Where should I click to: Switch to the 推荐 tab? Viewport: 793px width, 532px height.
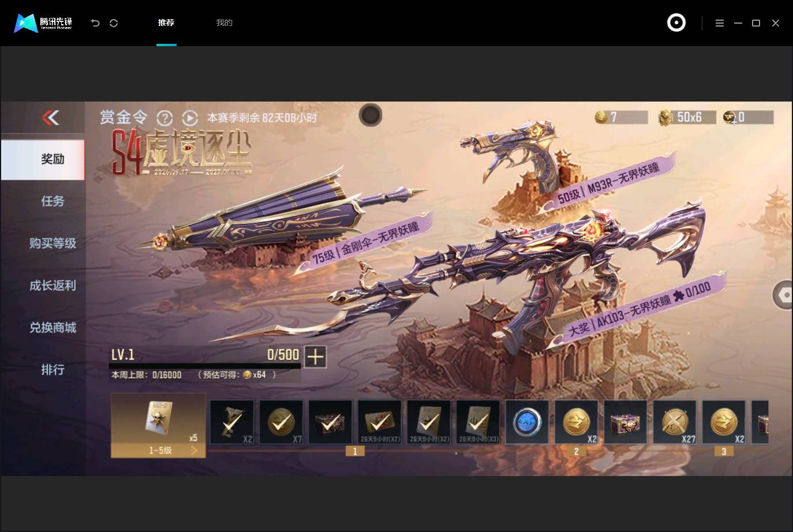coord(166,23)
